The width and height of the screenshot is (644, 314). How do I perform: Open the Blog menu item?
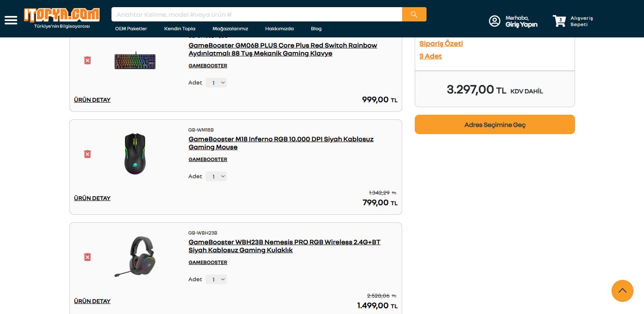316,29
